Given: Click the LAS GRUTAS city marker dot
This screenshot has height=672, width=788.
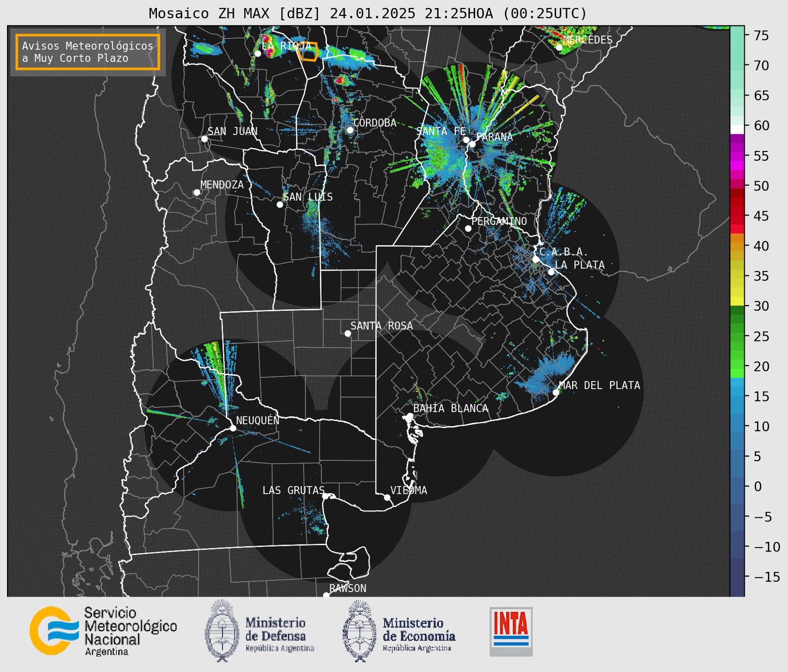Looking at the screenshot, I should [x=326, y=496].
